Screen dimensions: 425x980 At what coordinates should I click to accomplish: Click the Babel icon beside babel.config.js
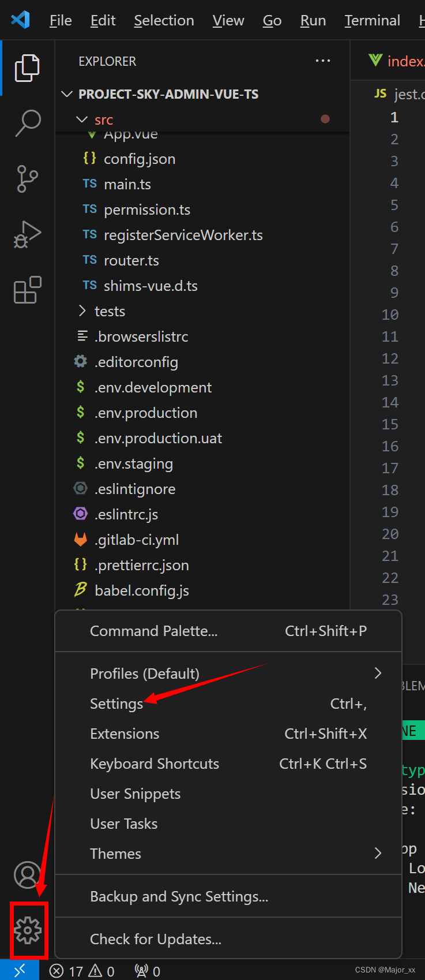click(81, 590)
